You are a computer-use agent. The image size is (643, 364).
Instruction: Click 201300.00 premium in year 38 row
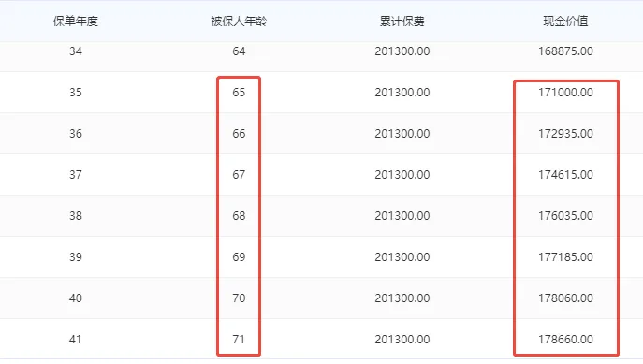coord(402,216)
